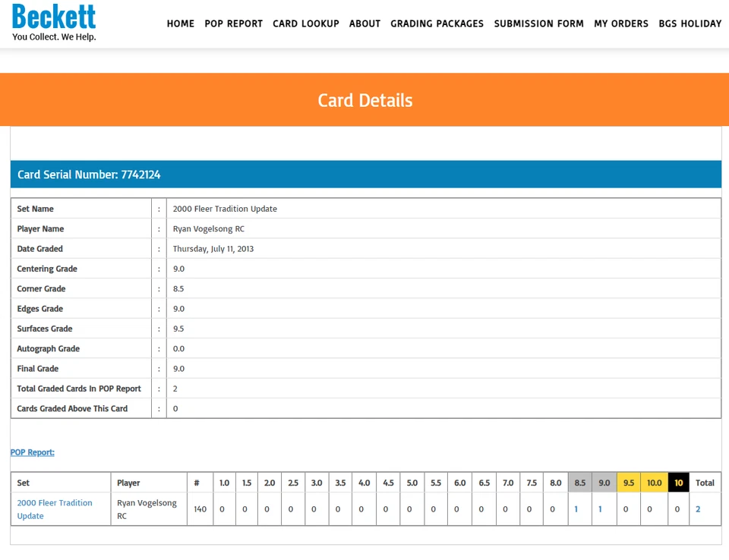729x560 pixels.
Task: Open BGS HOLIDAY nav item
Action: tap(690, 24)
